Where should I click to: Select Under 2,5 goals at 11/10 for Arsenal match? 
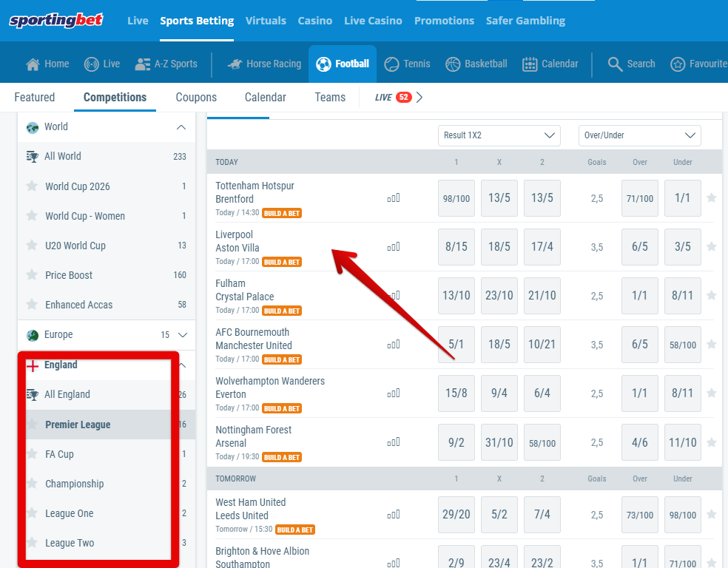coord(682,442)
